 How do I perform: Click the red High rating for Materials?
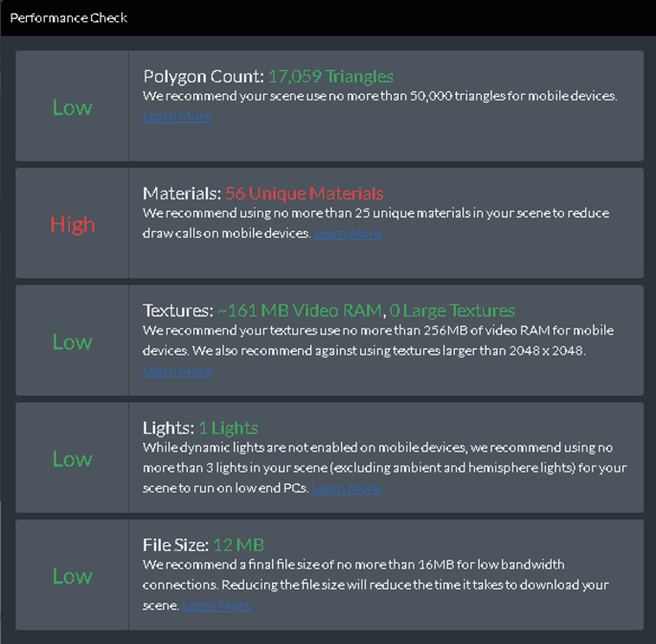[x=73, y=224]
